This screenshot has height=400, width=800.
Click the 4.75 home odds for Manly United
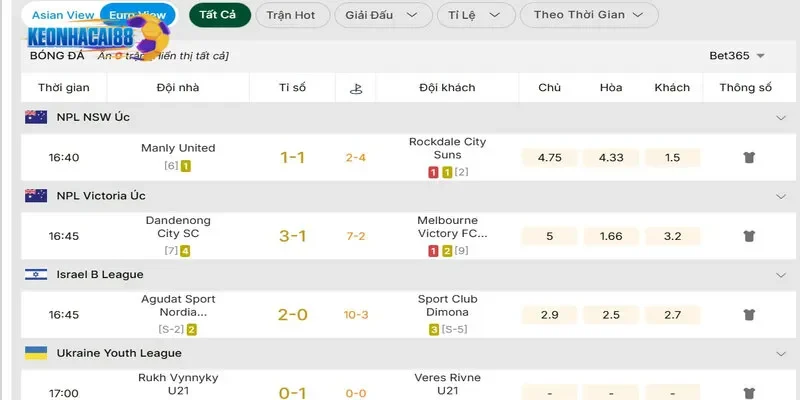549,158
